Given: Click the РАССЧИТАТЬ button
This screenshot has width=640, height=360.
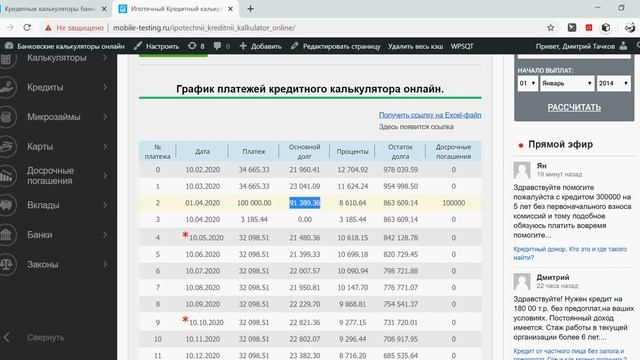Looking at the screenshot, I should pyautogui.click(x=574, y=107).
